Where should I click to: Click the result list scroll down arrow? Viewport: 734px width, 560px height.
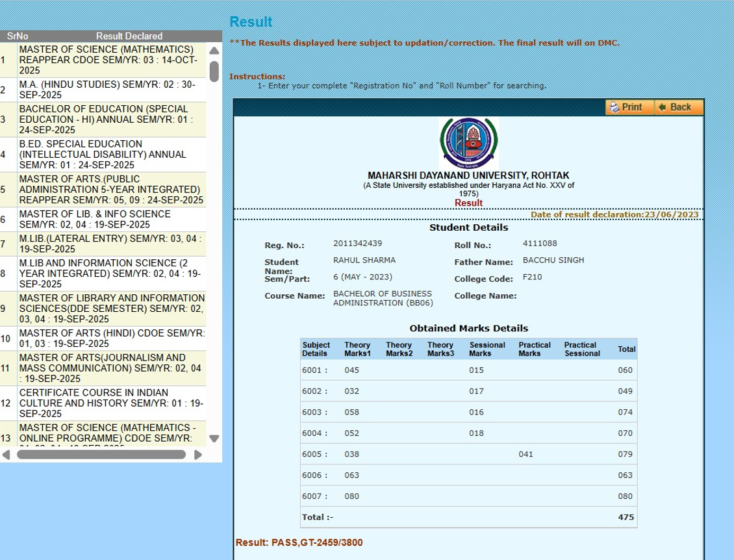[214, 439]
